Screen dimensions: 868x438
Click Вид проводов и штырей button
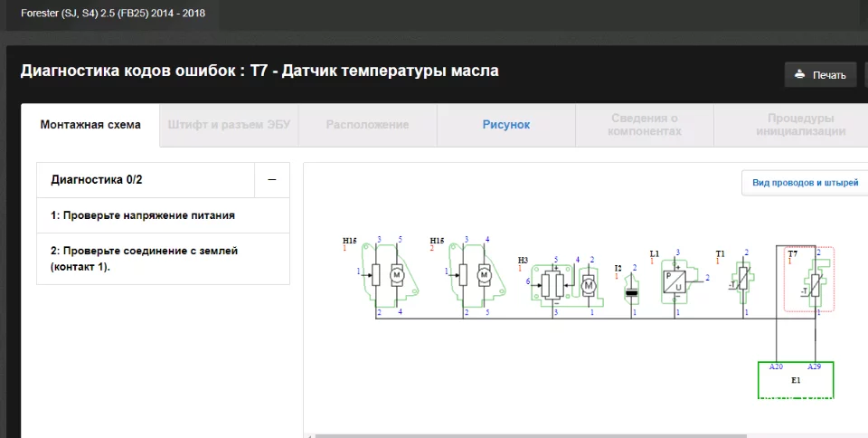805,183
